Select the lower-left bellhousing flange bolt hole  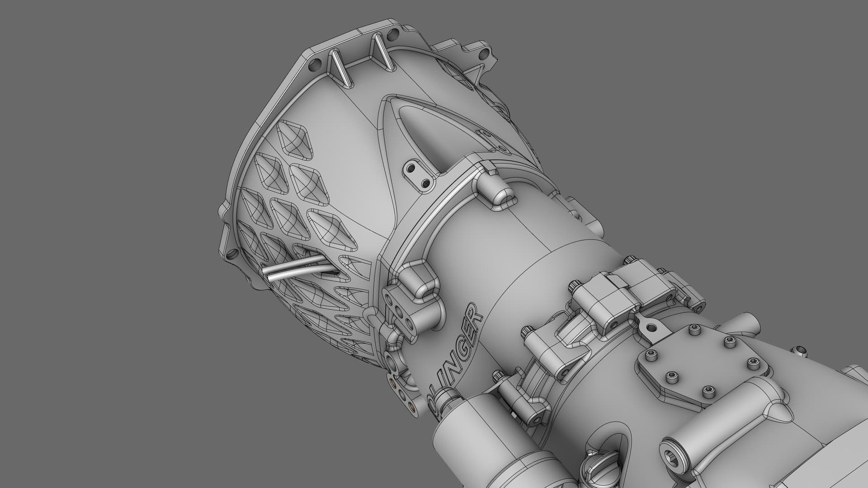233,255
